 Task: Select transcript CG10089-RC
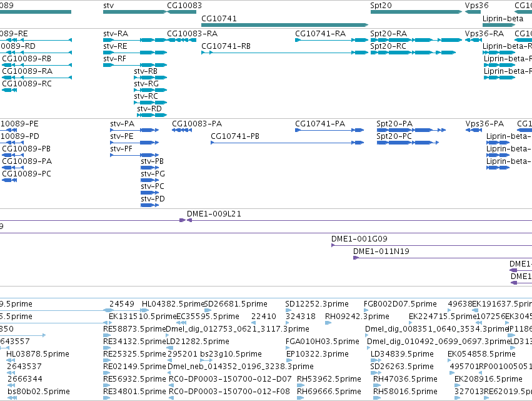pyautogui.click(x=9, y=90)
